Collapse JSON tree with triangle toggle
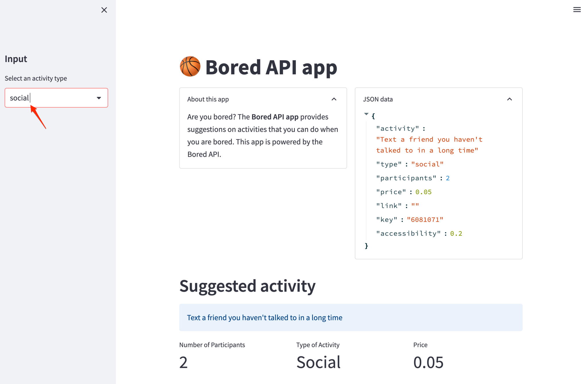 tap(366, 114)
